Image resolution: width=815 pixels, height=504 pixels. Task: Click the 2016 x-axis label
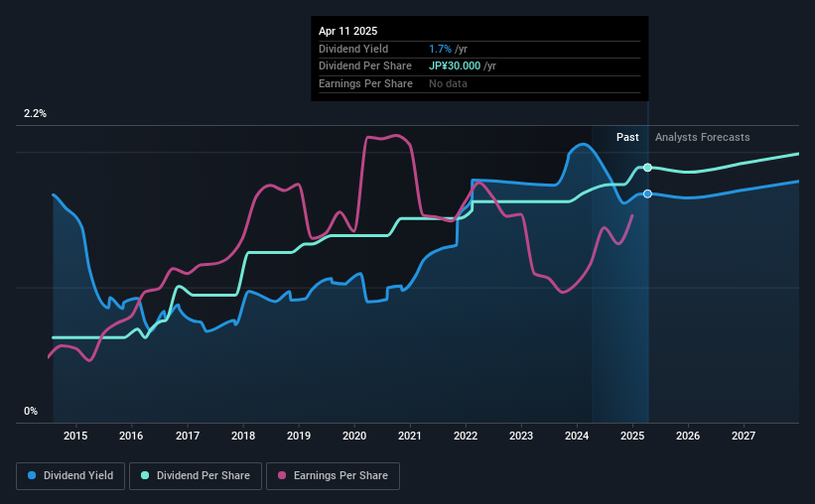click(x=131, y=436)
